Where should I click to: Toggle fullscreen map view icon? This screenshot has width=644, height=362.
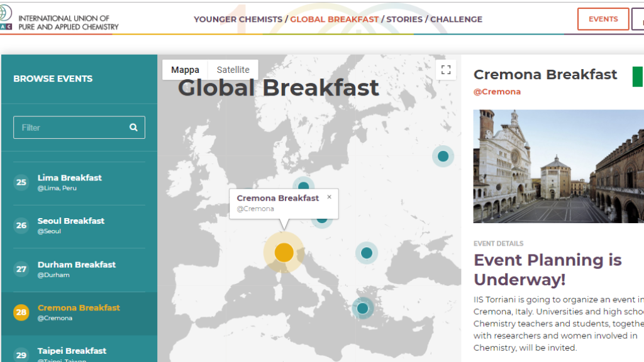[x=446, y=70]
